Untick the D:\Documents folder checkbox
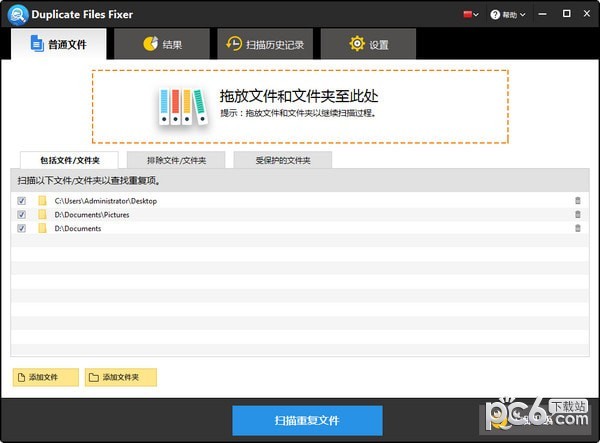 [x=22, y=228]
